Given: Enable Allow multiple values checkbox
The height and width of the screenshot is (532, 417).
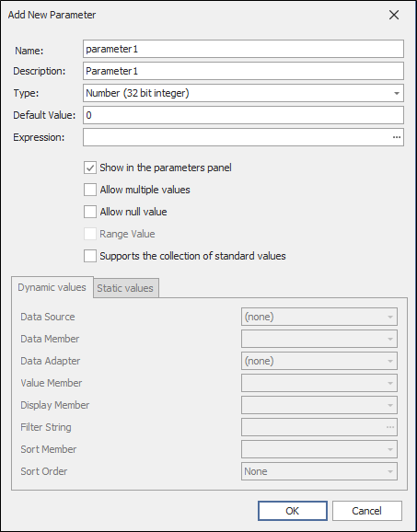Looking at the screenshot, I should (x=90, y=190).
